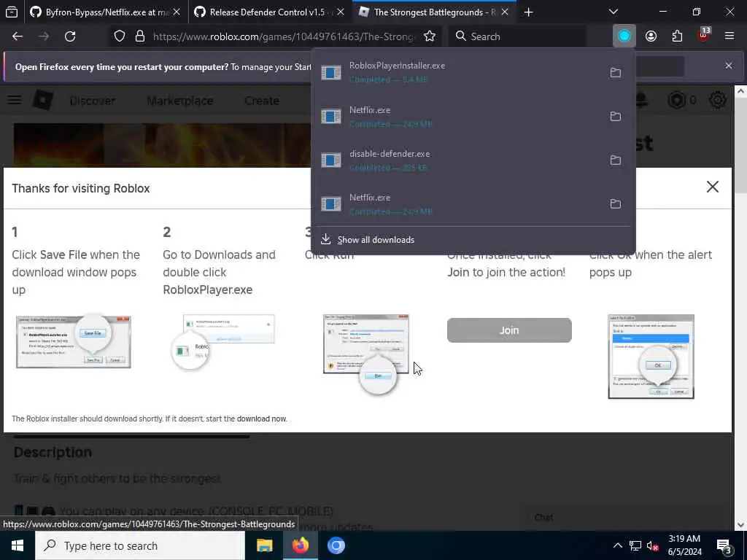Screen dimensions: 747x560
Task: Close the Byfron-Bypass tab
Action: (x=177, y=12)
